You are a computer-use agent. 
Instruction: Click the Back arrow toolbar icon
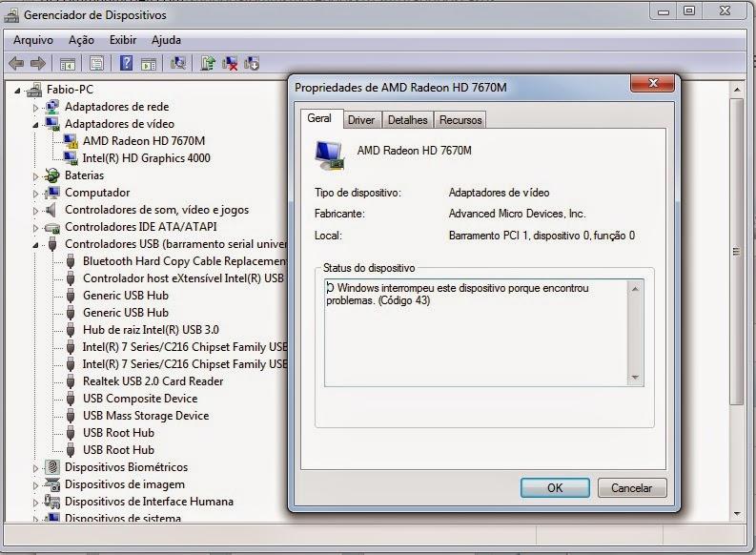coord(16,63)
